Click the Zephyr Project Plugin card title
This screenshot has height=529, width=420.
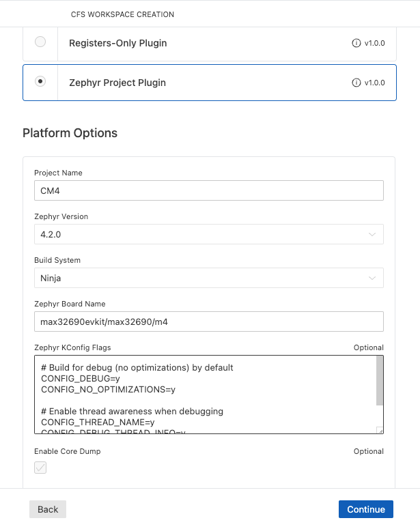117,83
